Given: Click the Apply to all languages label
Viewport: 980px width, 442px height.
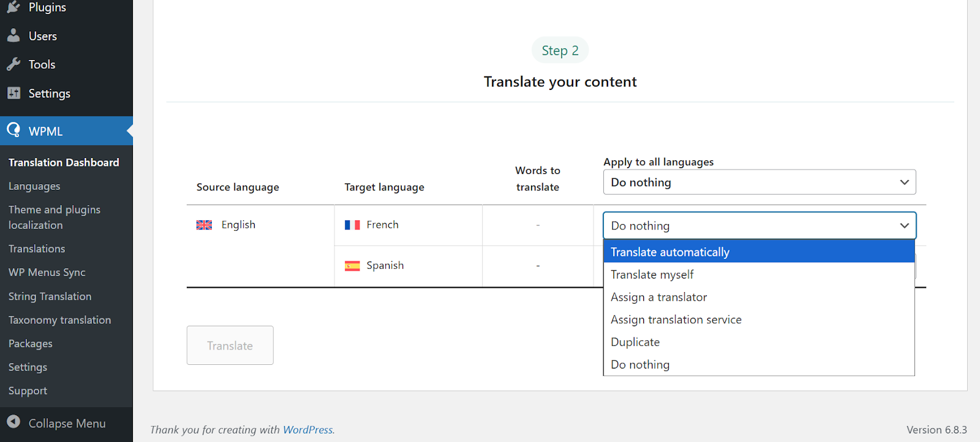Looking at the screenshot, I should pos(658,162).
